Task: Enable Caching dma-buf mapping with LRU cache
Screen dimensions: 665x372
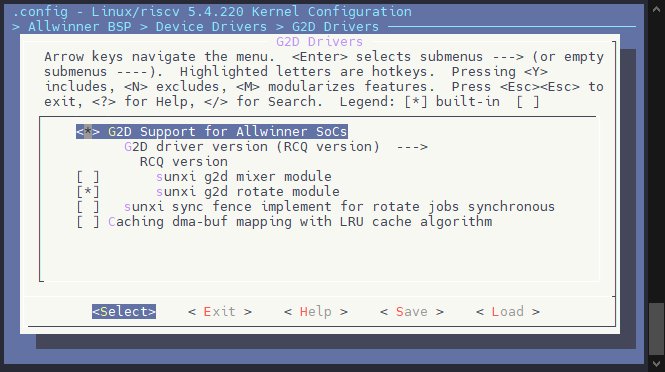Action: coord(88,221)
